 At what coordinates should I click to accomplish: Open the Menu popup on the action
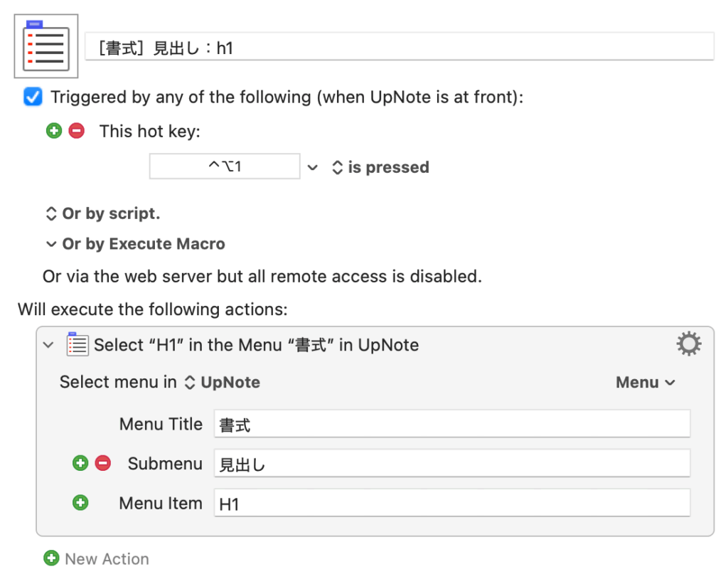645,383
